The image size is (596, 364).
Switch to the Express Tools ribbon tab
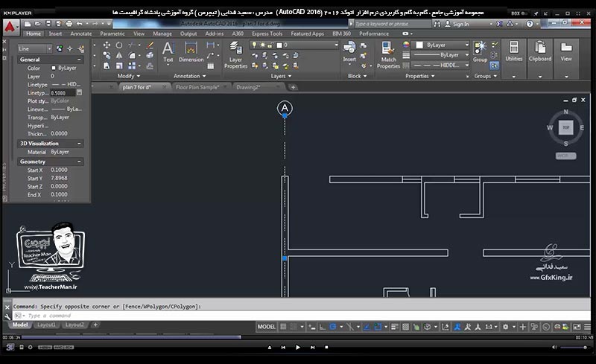coord(267,33)
